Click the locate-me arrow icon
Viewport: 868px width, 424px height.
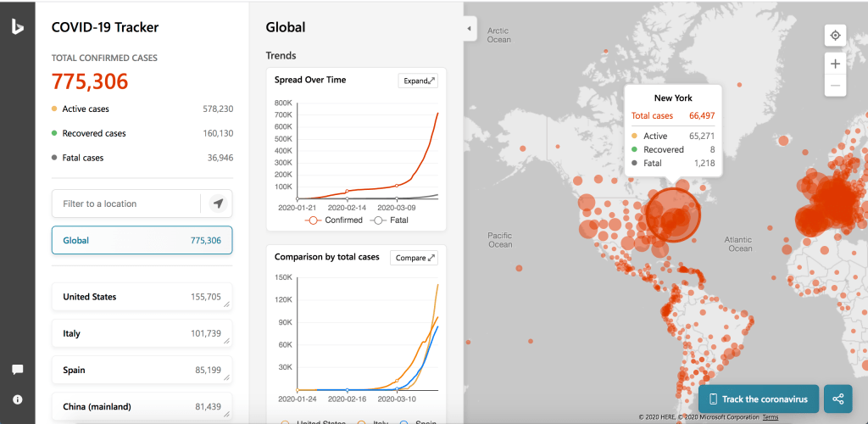pos(218,204)
